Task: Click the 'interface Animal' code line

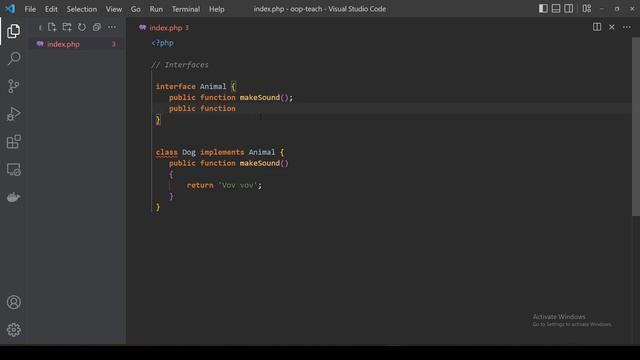Action: (196, 87)
